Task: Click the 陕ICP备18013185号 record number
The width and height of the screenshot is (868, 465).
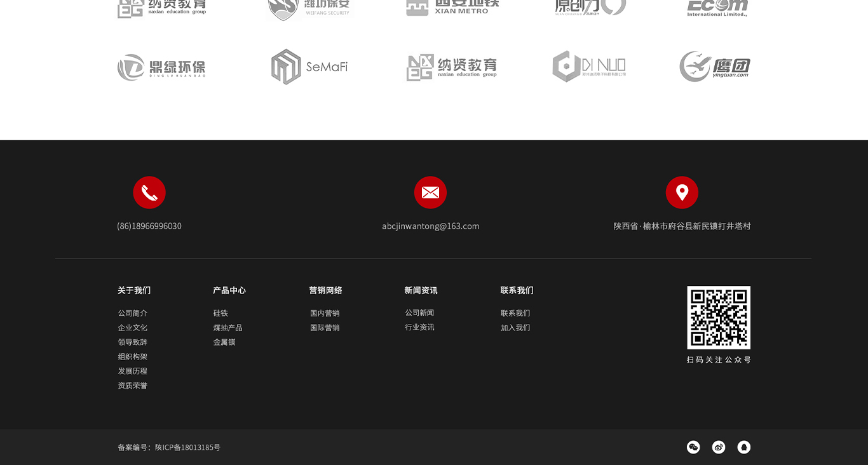Action: coord(188,447)
